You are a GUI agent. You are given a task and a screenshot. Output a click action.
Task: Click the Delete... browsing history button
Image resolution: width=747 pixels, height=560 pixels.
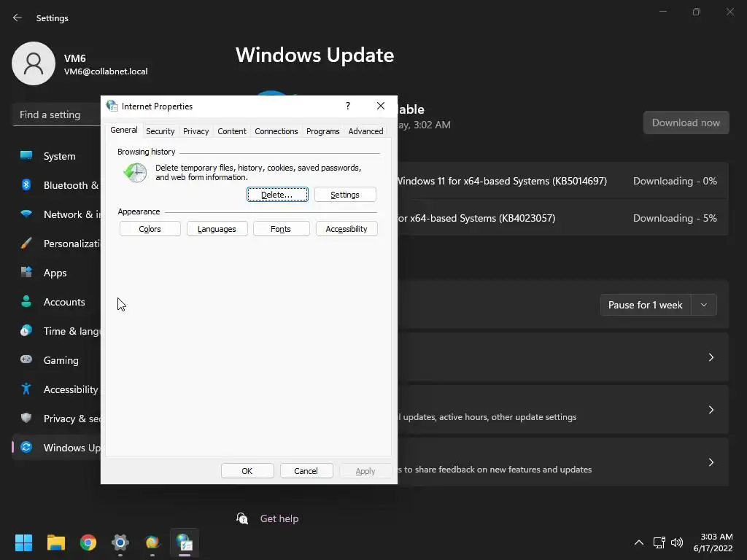277,194
